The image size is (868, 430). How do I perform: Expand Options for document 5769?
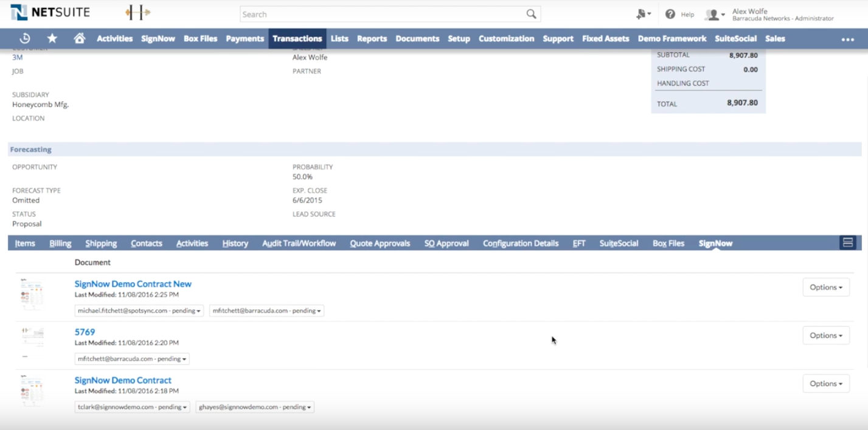(825, 335)
